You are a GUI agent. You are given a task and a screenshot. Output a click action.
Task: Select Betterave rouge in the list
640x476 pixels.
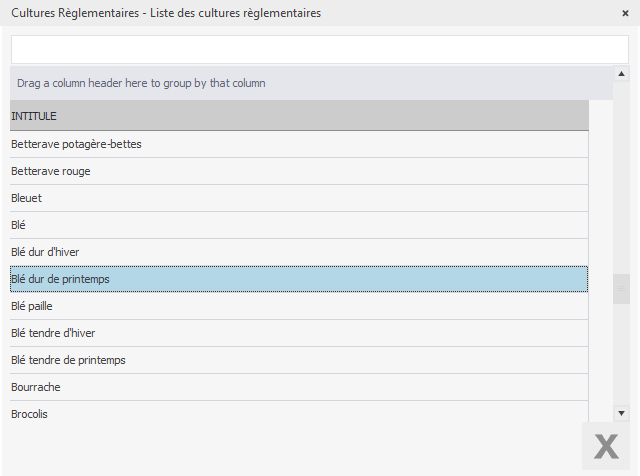click(x=299, y=171)
